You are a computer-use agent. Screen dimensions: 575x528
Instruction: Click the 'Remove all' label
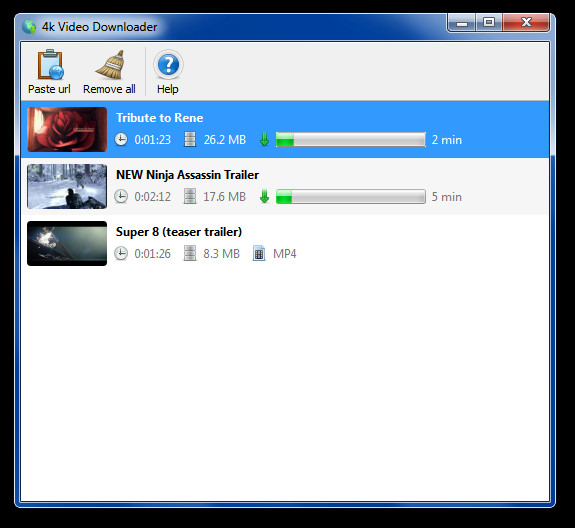pos(109,89)
